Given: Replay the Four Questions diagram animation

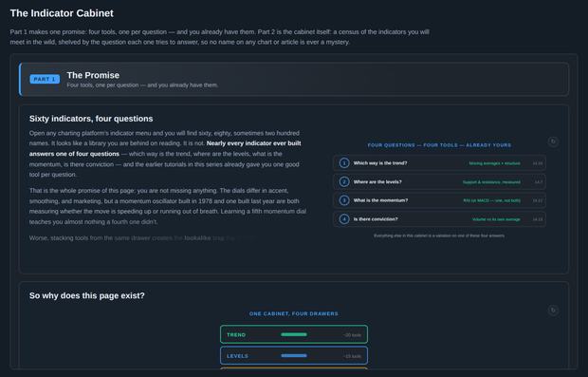Looking at the screenshot, I should click(553, 141).
